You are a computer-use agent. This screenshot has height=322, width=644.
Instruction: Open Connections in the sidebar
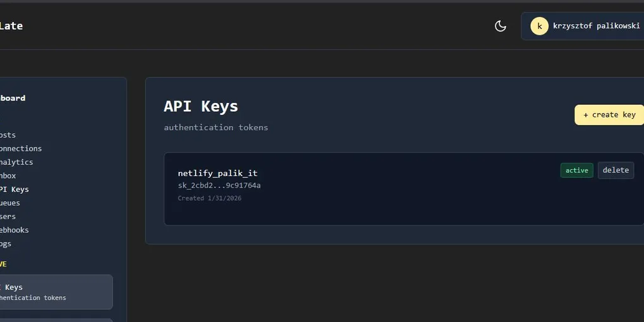pyautogui.click(x=21, y=148)
